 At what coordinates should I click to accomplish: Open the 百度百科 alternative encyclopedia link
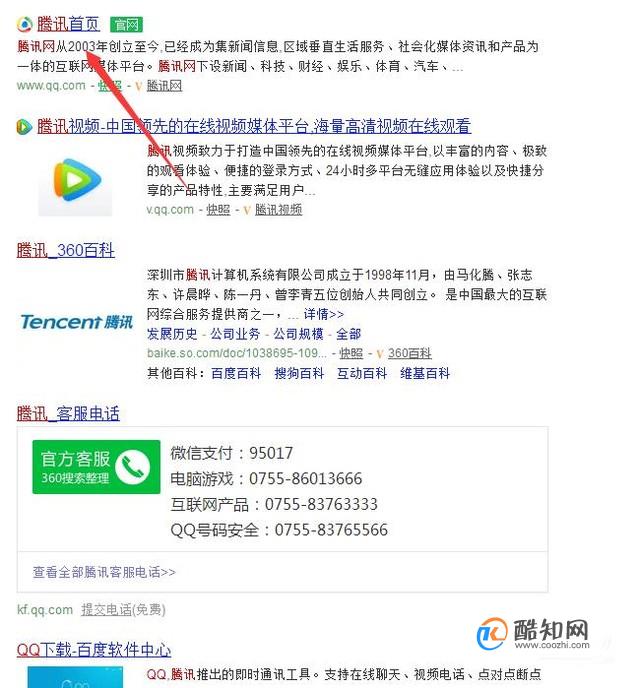click(236, 373)
